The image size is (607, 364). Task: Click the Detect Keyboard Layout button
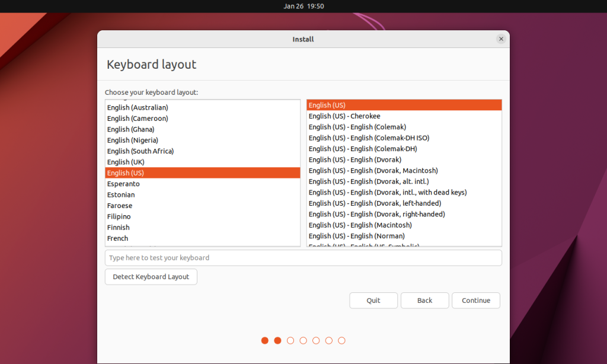point(151,276)
